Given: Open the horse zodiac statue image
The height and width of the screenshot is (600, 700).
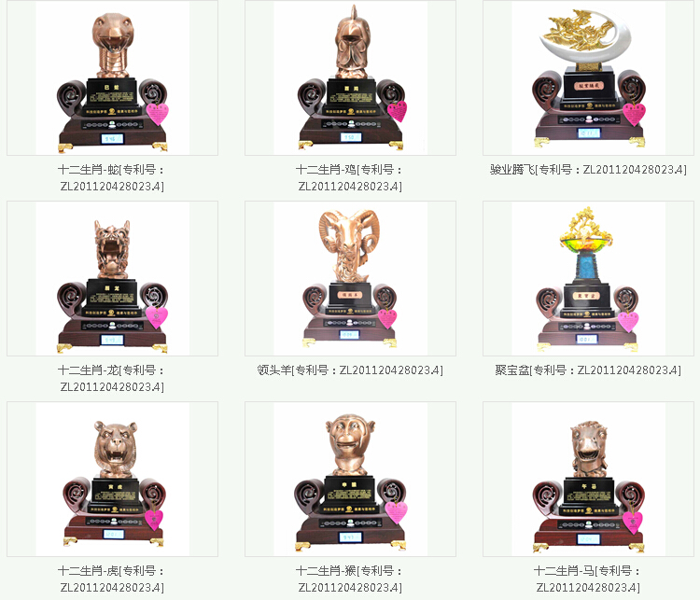Looking at the screenshot, I should [x=588, y=479].
